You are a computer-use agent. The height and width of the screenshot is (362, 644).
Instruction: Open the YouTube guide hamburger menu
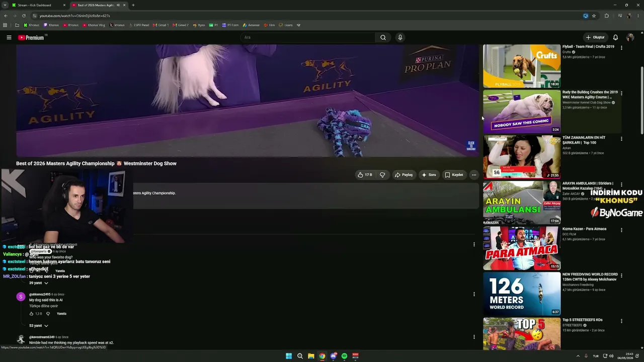[x=9, y=37]
